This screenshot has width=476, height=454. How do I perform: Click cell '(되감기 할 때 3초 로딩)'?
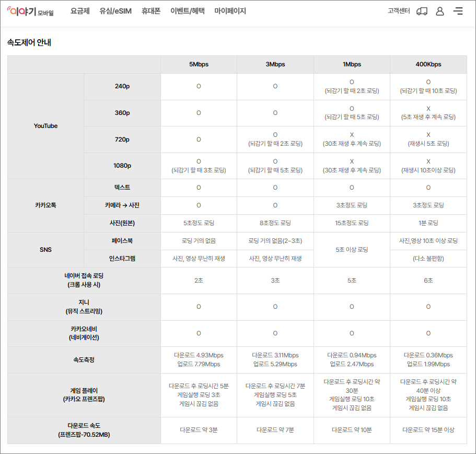[199, 170]
